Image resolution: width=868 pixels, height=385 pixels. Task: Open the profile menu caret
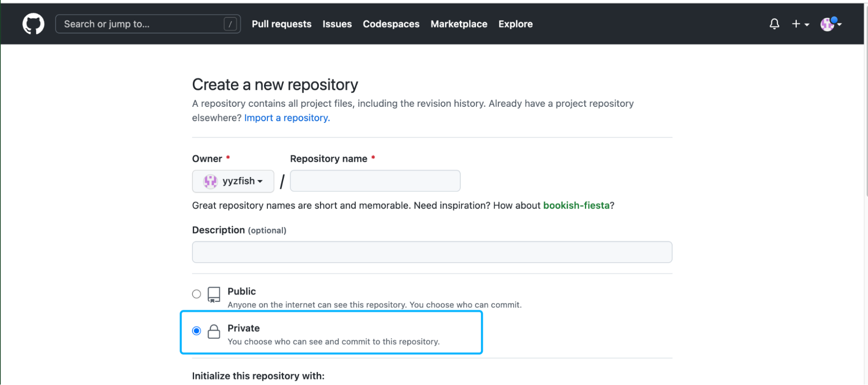pyautogui.click(x=840, y=24)
